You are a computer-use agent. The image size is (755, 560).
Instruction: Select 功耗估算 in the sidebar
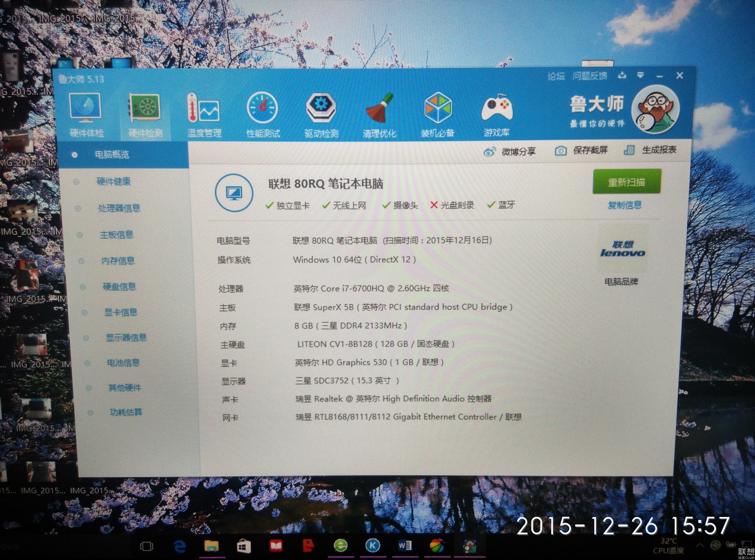126,412
